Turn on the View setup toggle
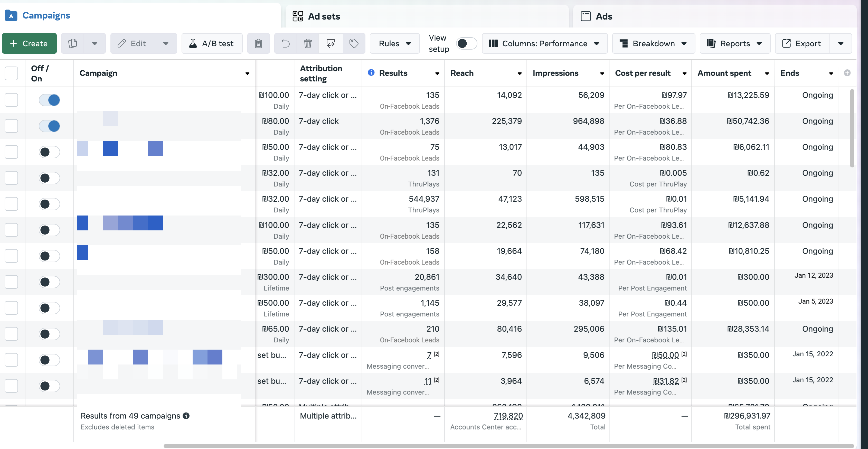868x449 pixels. point(466,43)
